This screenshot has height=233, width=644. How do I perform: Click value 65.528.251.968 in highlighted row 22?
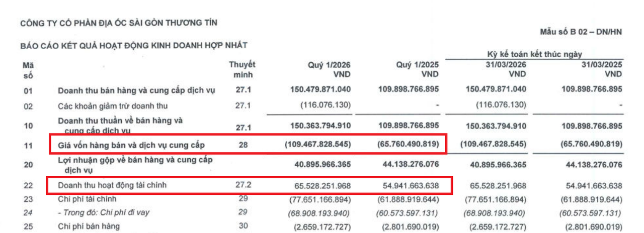pos(323,186)
